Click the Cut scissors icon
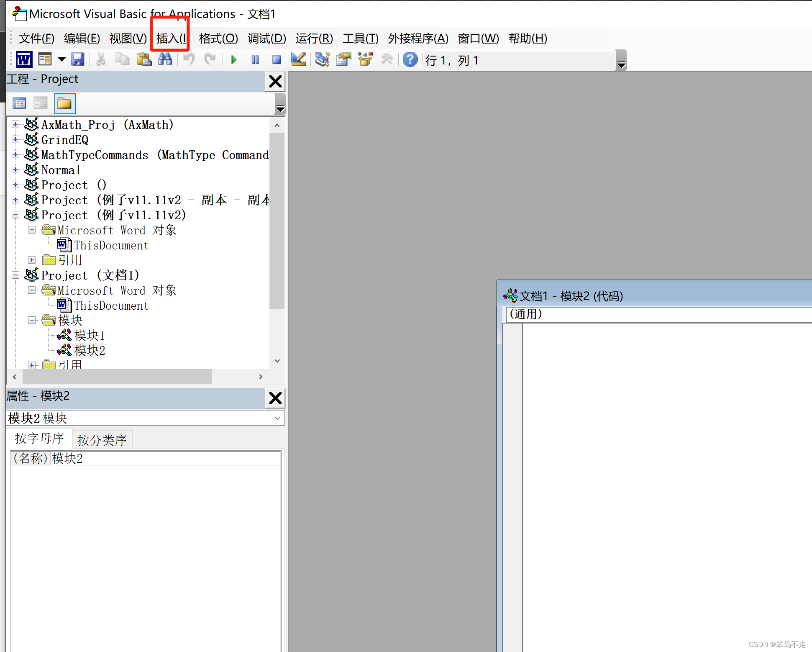This screenshot has width=812, height=652. [100, 59]
